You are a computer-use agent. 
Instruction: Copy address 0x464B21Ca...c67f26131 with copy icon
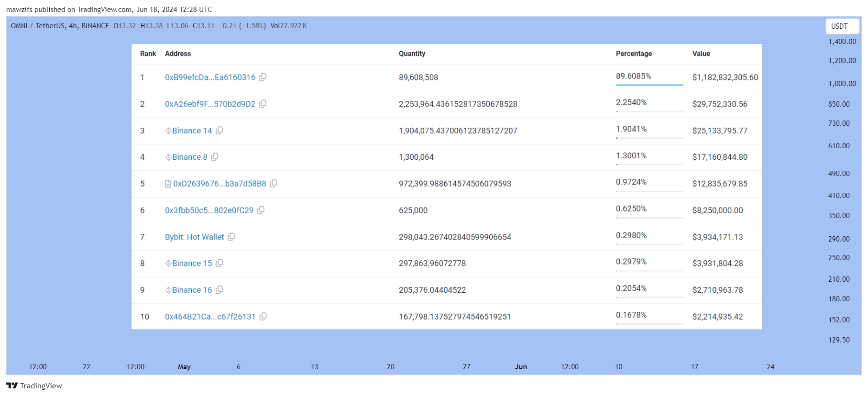pos(263,317)
